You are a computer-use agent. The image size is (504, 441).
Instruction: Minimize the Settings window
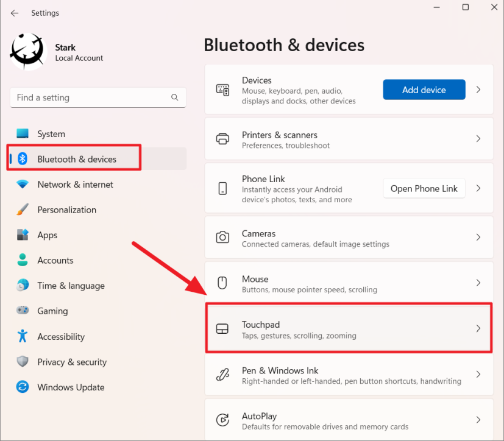[436, 7]
